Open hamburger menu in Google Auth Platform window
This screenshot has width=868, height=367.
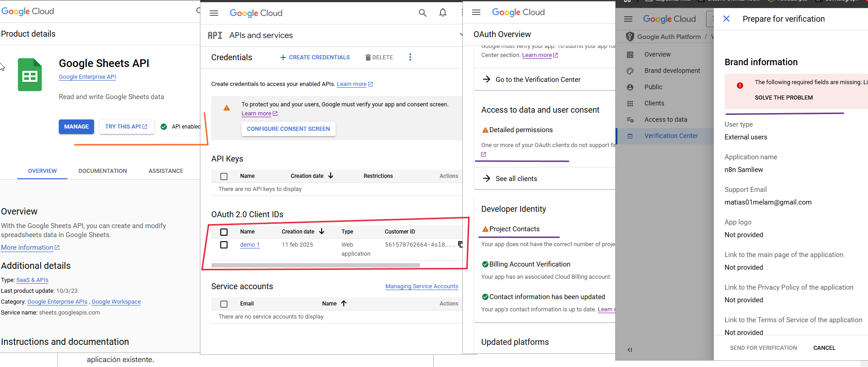(x=628, y=19)
